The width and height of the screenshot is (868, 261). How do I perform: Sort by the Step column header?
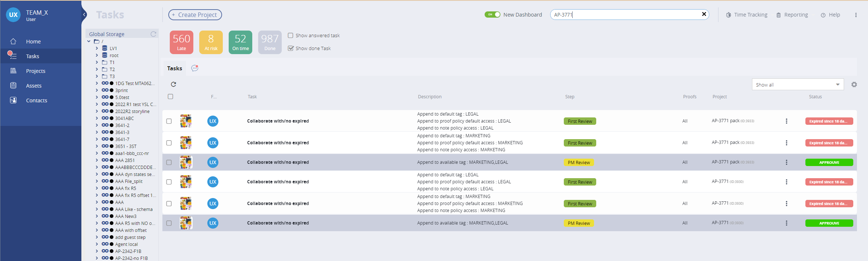[x=570, y=97]
